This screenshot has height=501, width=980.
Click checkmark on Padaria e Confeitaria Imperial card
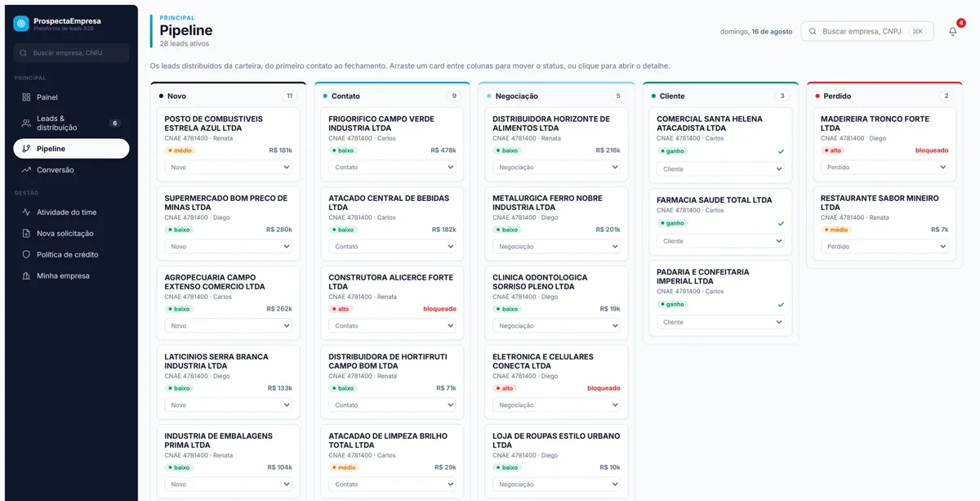tap(781, 304)
